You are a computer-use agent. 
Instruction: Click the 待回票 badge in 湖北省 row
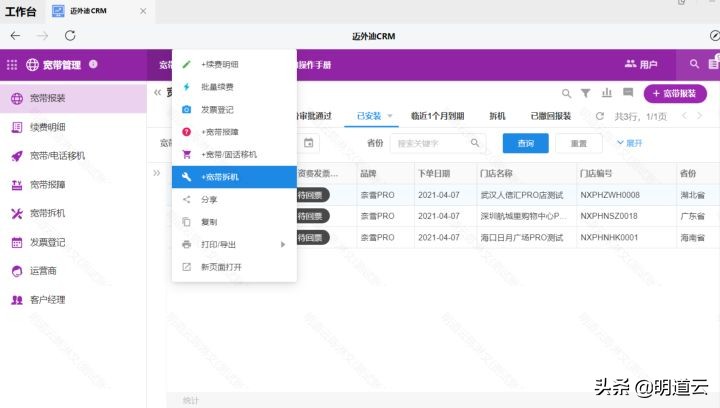[312, 195]
